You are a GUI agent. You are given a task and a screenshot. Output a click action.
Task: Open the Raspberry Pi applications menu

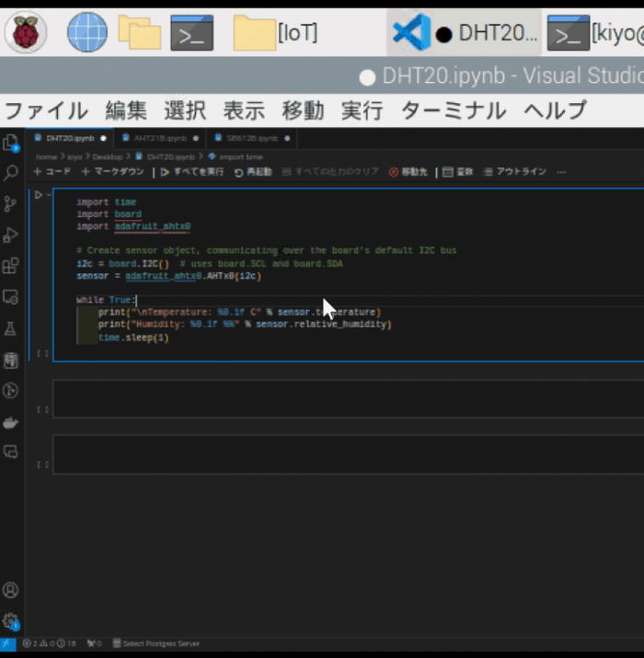(x=26, y=32)
